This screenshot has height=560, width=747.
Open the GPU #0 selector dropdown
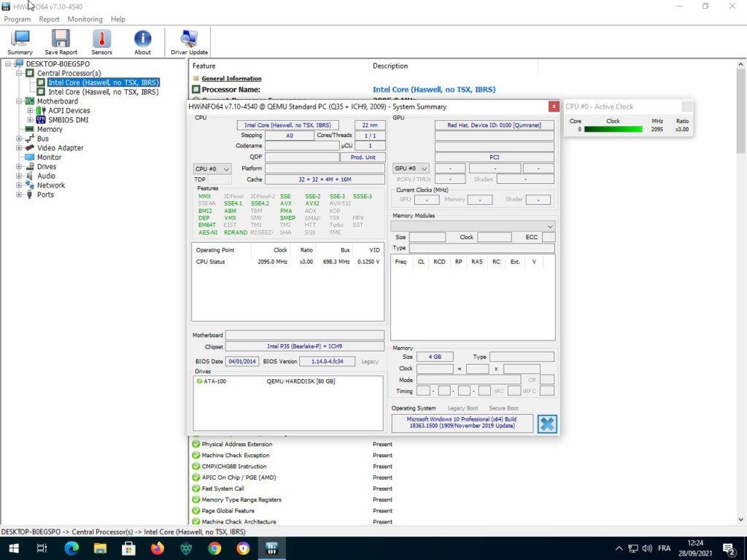click(x=411, y=168)
